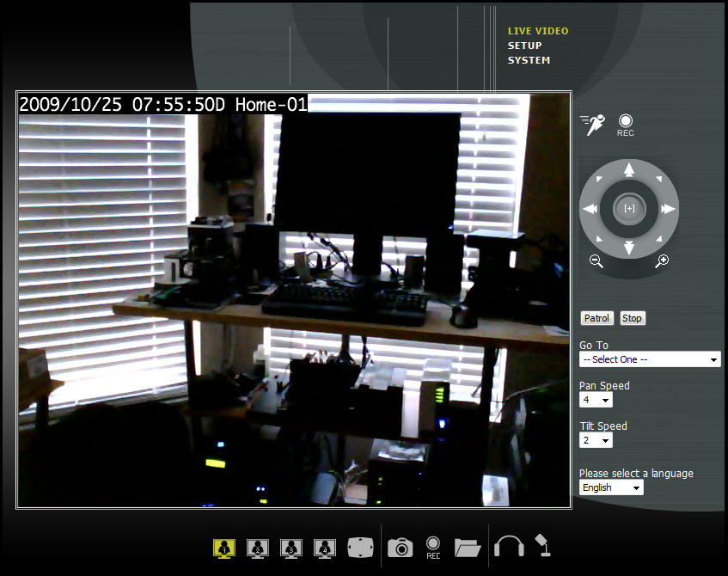Open the SYSTEM menu

pos(529,60)
